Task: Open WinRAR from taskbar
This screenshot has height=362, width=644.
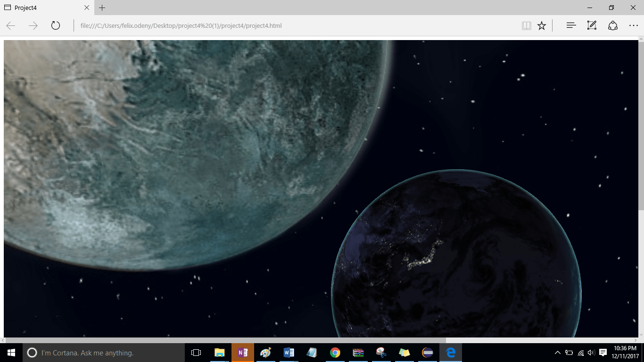Action: pyautogui.click(x=358, y=353)
